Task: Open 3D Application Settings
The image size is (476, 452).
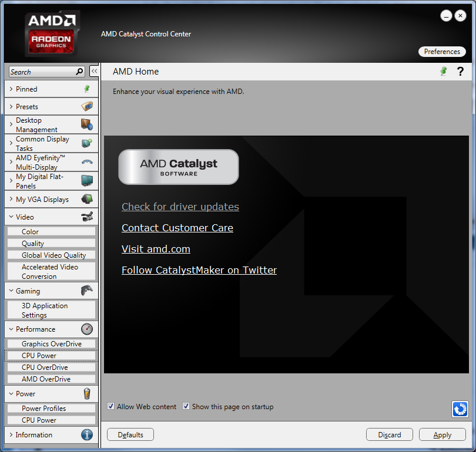Action: 51,310
